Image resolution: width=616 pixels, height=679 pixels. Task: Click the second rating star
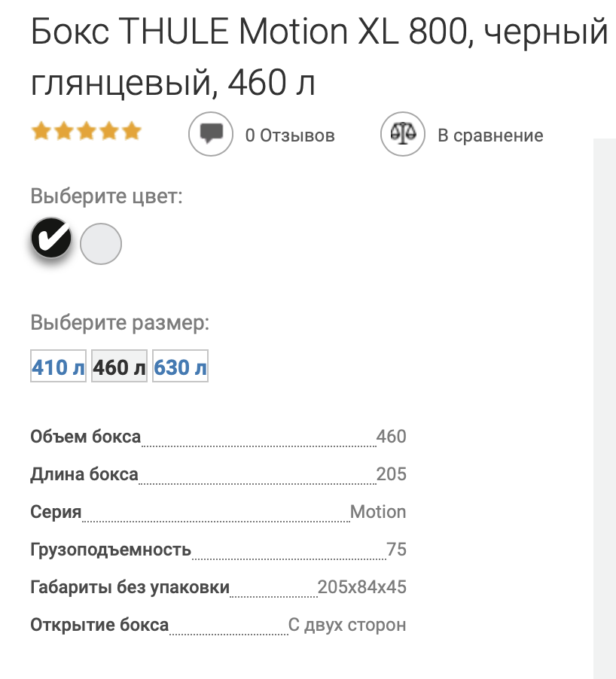click(x=64, y=131)
